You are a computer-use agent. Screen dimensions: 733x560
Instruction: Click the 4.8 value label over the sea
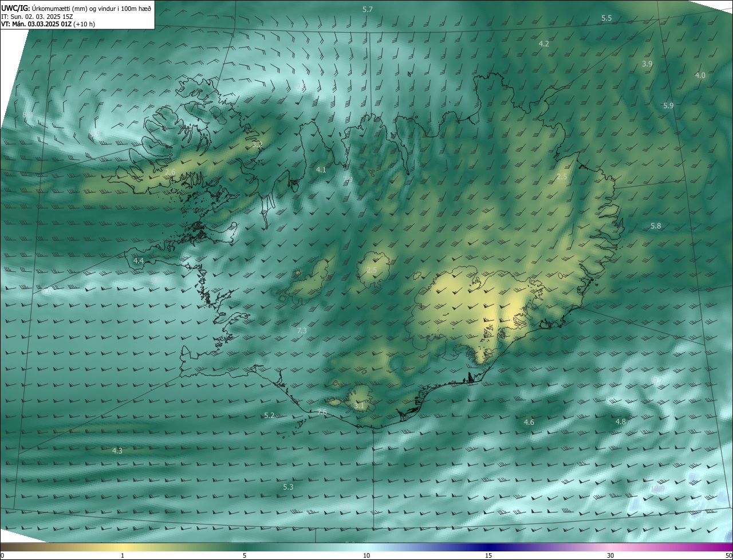[620, 422]
